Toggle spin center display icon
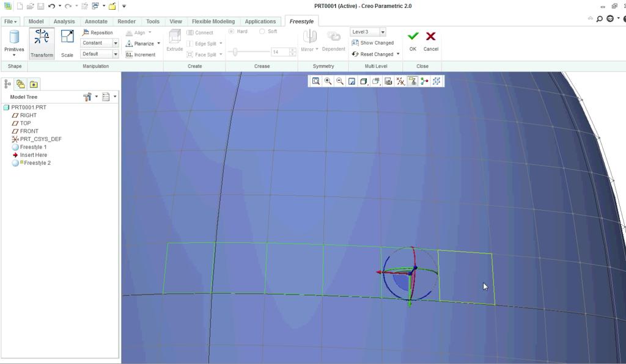The image size is (626, 364). coord(424,81)
